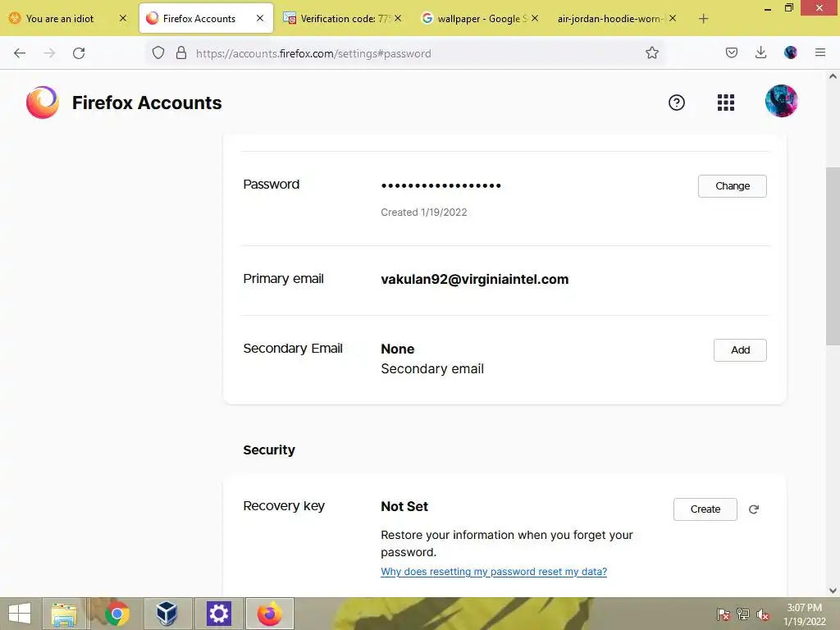
Task: Click the scrollbar up arrow
Action: click(x=833, y=76)
